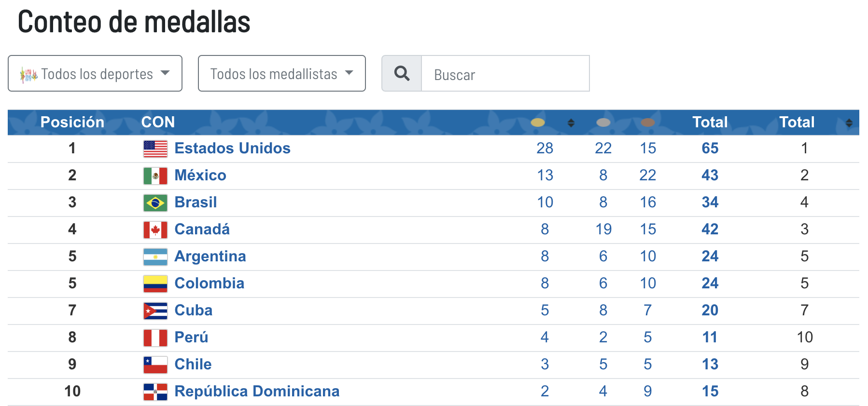Click the Cuba flag icon

154,311
